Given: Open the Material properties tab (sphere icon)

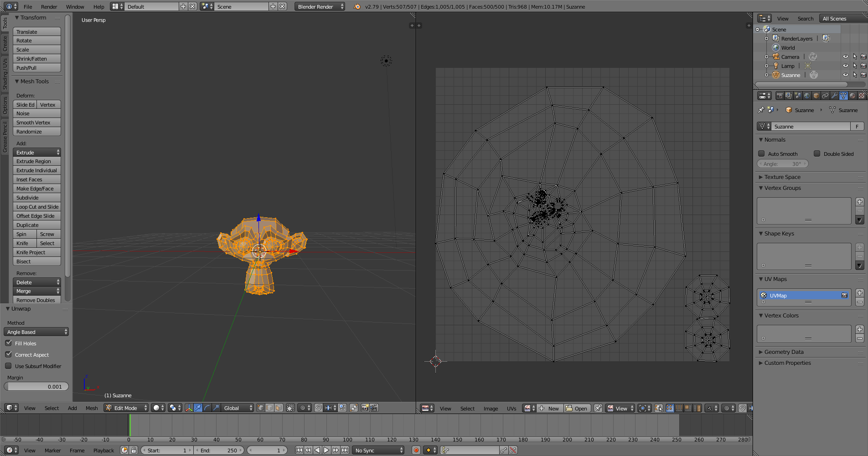Looking at the screenshot, I should click(x=852, y=96).
